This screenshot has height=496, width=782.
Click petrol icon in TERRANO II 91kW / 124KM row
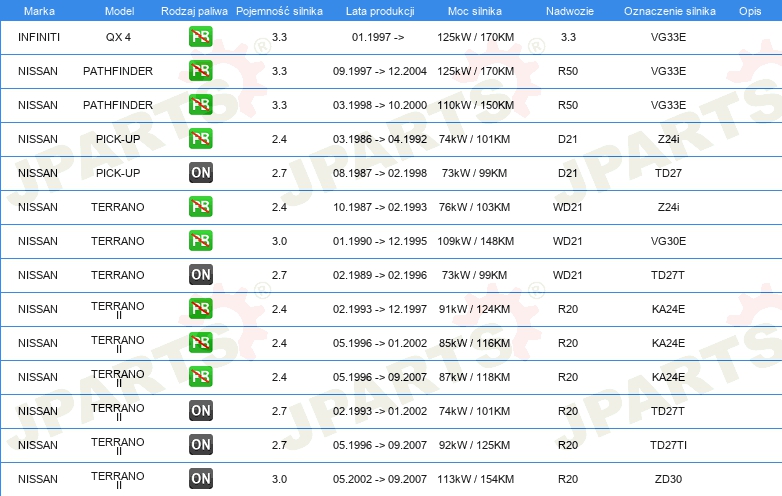200,309
